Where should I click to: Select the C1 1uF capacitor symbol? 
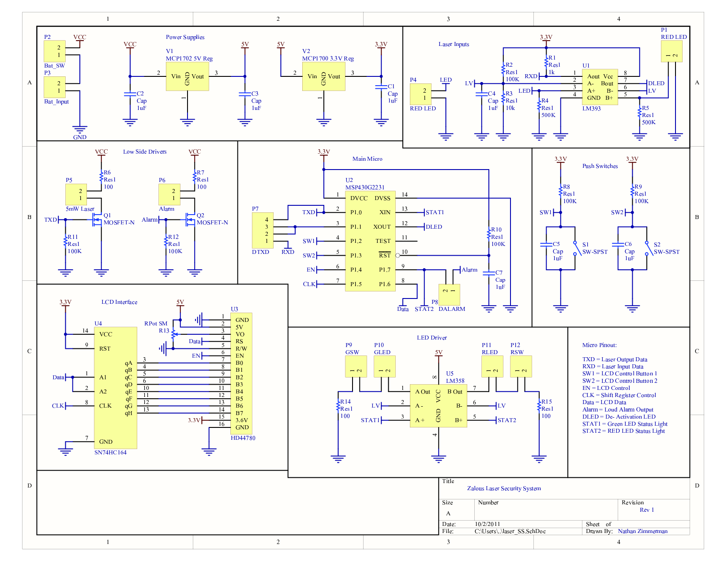(381, 87)
